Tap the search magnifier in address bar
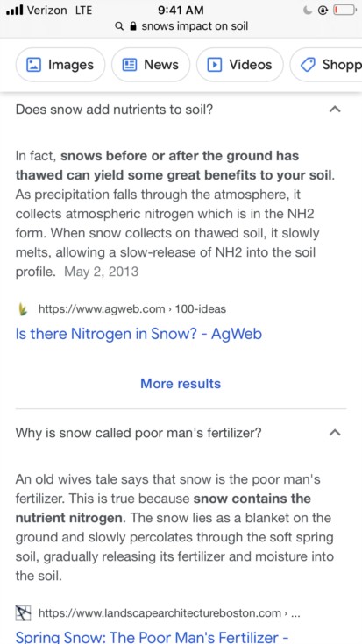Screen dimensions: 362x644 (x=119, y=26)
